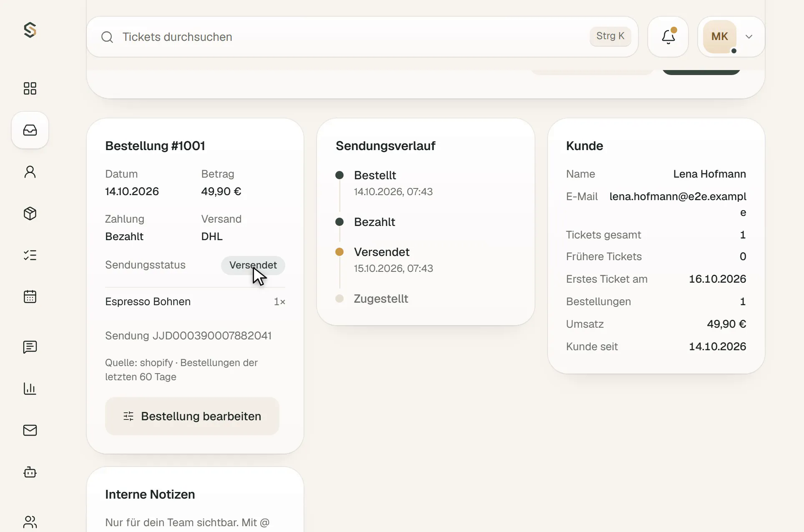Open the checklist tasks icon
Viewport: 804px width, 532px height.
pyautogui.click(x=30, y=255)
